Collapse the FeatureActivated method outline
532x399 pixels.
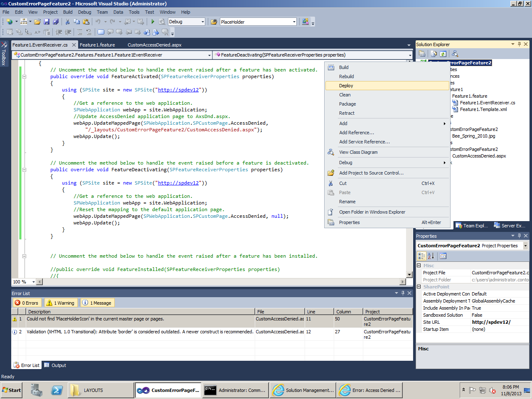click(24, 76)
